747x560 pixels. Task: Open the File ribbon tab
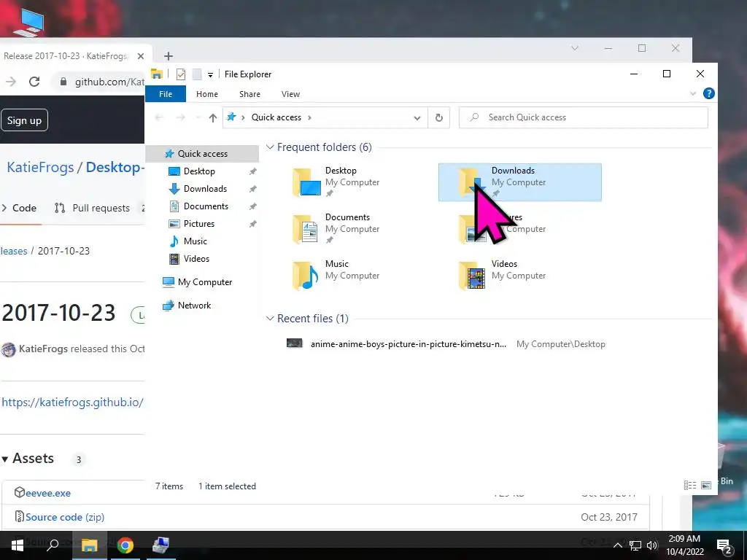(166, 94)
